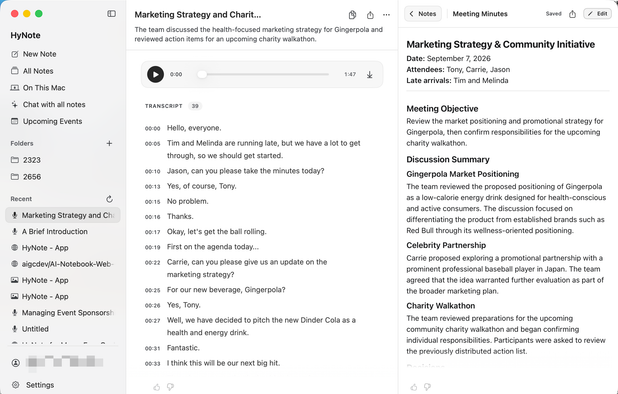
Task: Go back to Notes
Action: (x=423, y=14)
